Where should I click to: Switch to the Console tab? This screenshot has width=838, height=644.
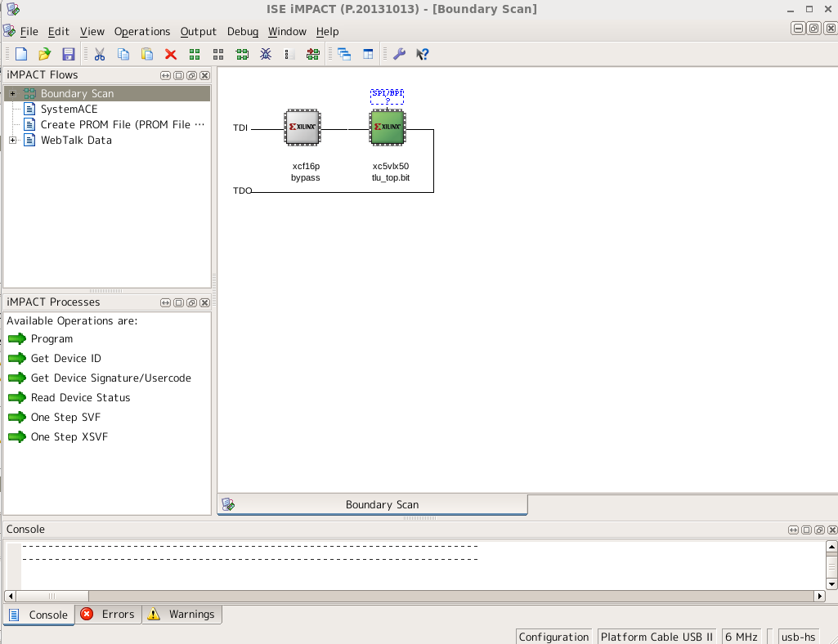(39, 615)
